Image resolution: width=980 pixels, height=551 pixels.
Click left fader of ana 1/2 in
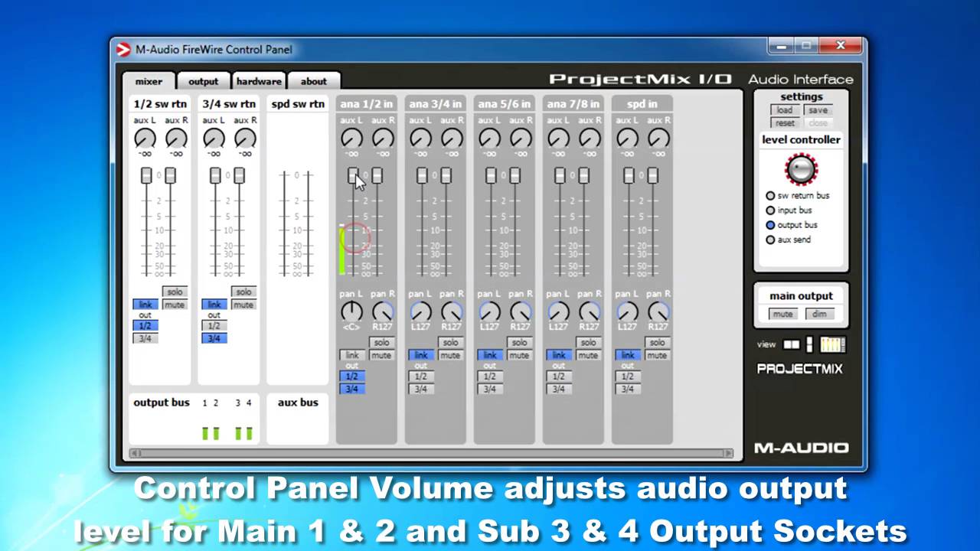353,175
